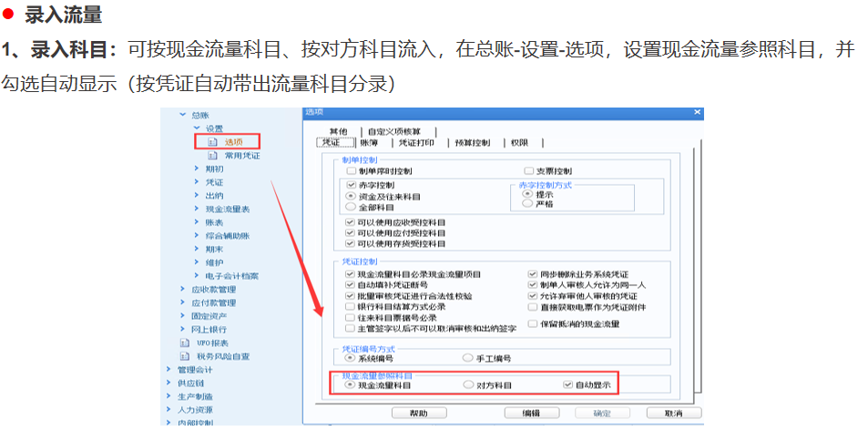Switch to the 预算控制 tab
The image size is (868, 431).
[472, 143]
